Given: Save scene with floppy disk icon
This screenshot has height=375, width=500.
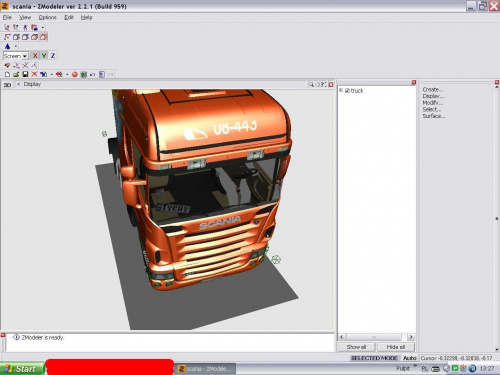Looking at the screenshot, I should 25,74.
